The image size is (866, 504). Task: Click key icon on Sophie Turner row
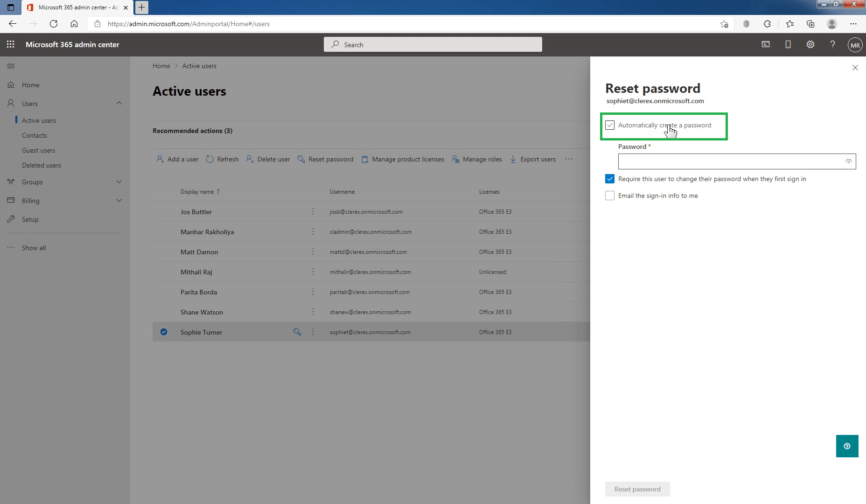(x=297, y=332)
